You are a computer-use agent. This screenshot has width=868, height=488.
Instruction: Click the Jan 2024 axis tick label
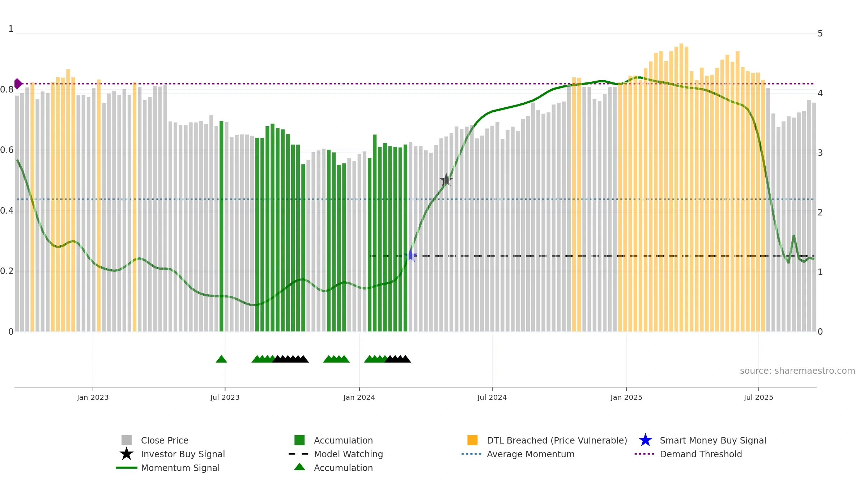359,398
